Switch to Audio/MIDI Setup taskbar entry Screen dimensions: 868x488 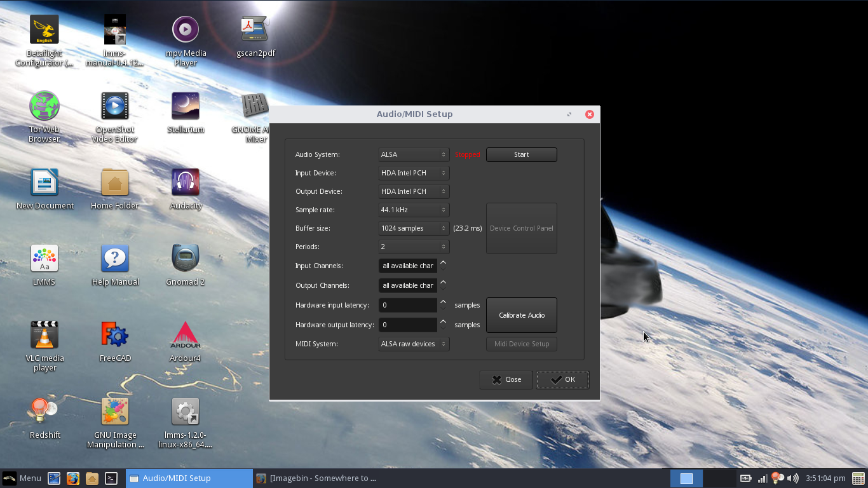point(189,478)
